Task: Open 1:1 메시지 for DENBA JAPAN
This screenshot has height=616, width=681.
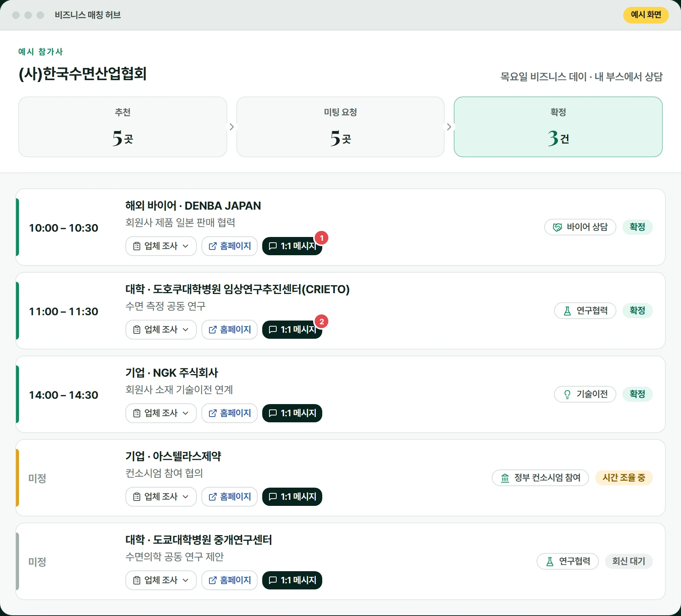Action: click(292, 246)
